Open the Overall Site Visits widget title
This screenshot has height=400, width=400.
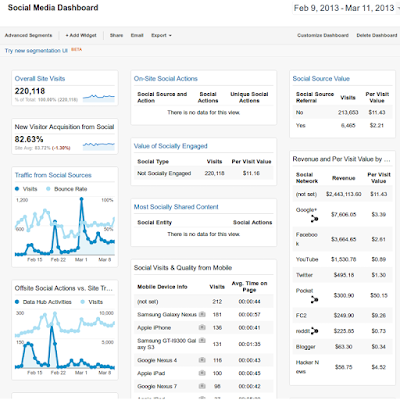coord(40,79)
